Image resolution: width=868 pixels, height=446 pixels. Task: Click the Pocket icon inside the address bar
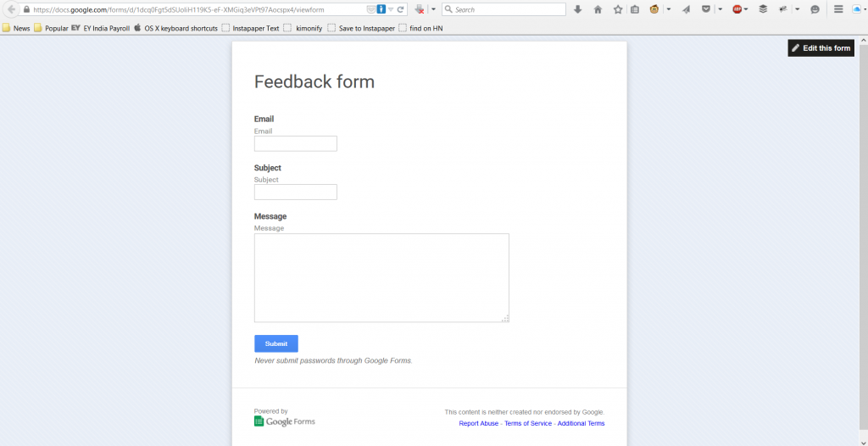(x=371, y=9)
